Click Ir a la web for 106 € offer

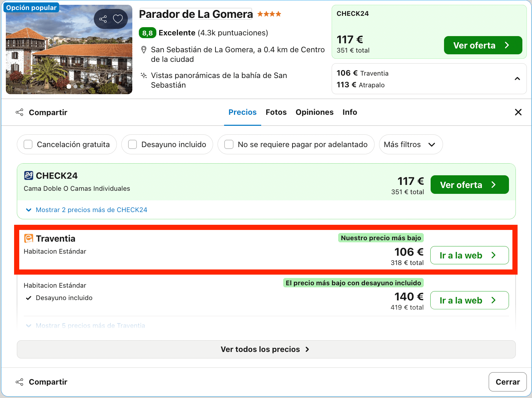click(469, 255)
